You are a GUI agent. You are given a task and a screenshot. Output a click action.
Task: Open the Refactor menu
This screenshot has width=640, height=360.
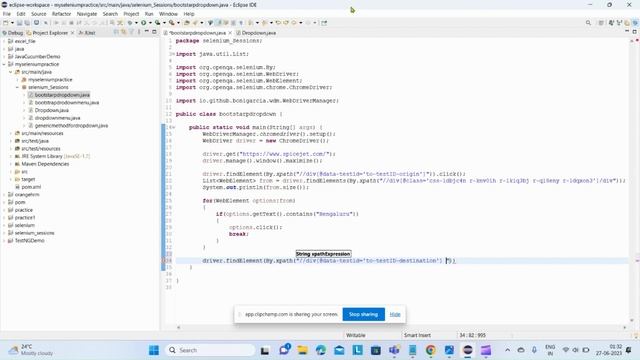(62, 14)
